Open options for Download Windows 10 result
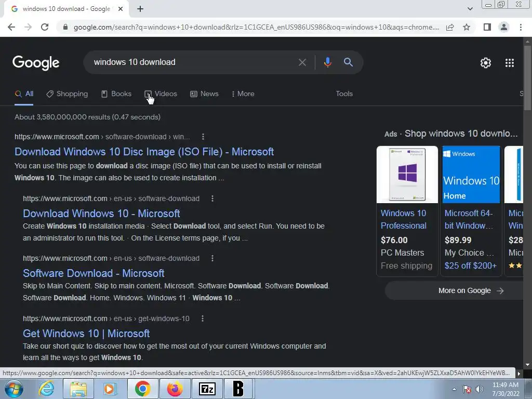The width and height of the screenshot is (532, 399). (x=212, y=198)
